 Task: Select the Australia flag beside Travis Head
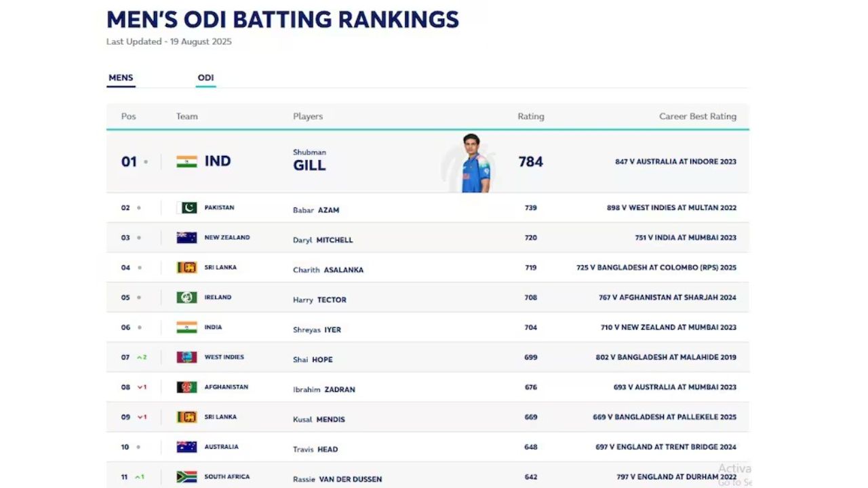coord(186,447)
